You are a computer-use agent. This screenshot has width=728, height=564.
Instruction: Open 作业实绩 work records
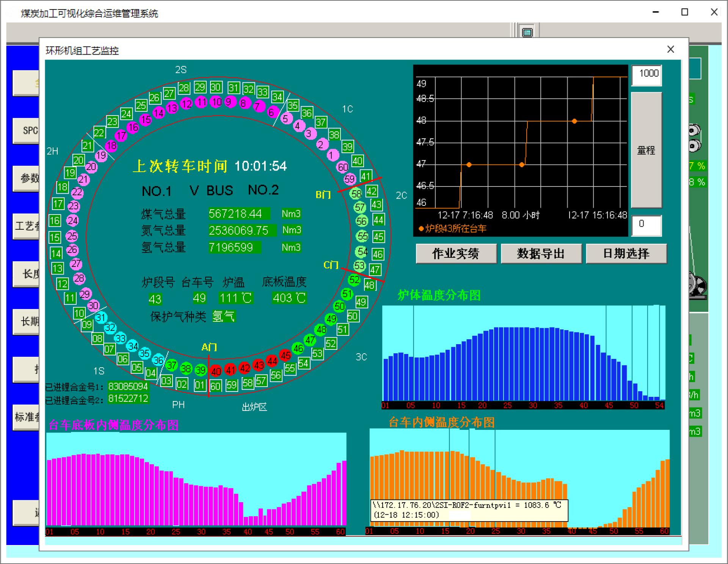click(456, 253)
